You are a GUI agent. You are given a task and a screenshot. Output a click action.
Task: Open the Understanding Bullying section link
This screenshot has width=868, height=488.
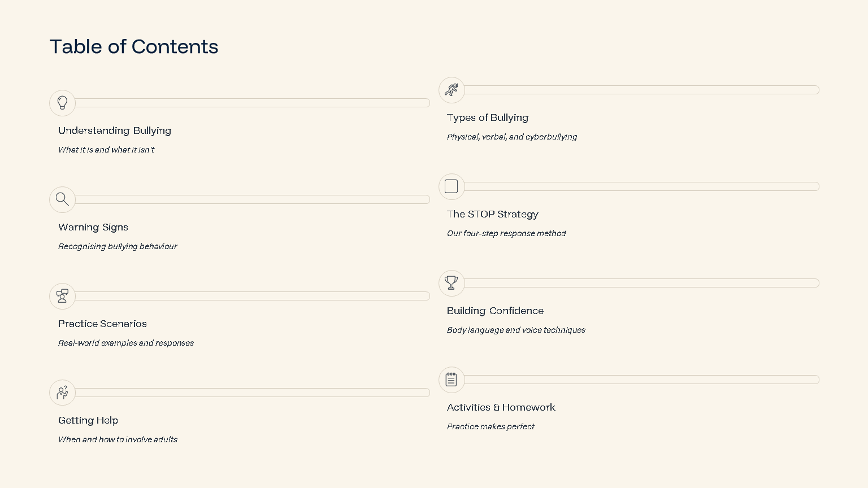pos(115,130)
